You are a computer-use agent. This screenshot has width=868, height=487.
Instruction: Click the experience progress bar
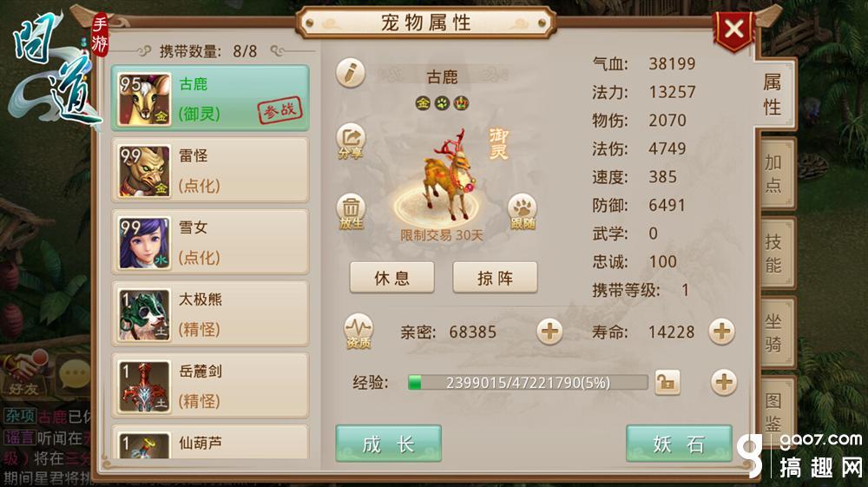528,383
